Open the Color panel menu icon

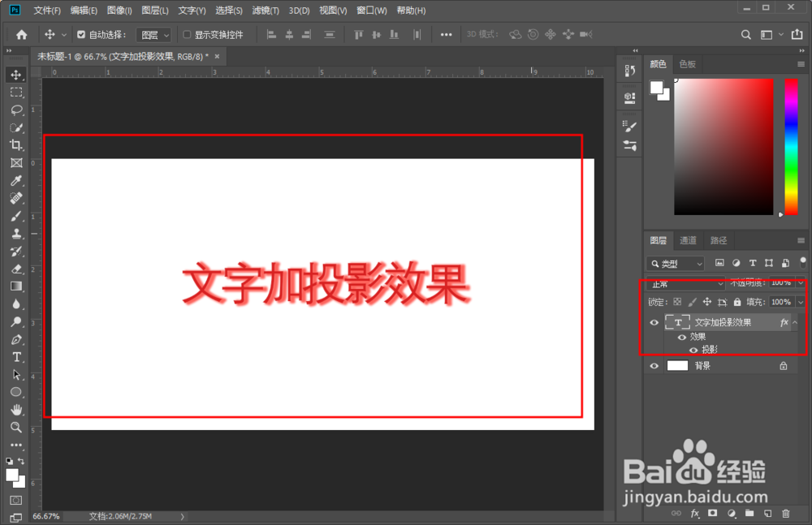801,64
